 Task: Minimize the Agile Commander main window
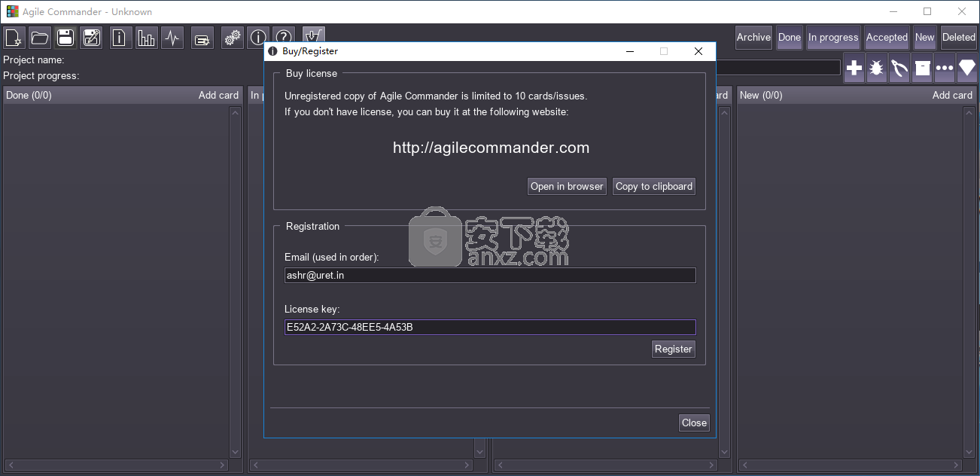pyautogui.click(x=893, y=11)
